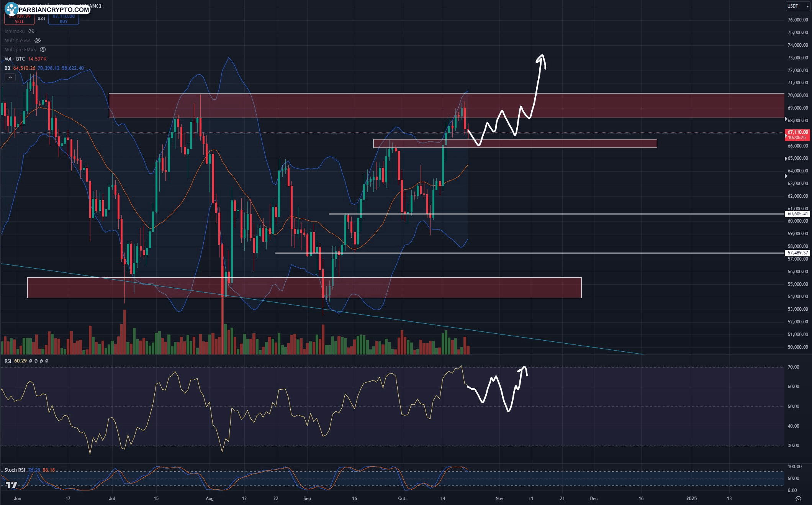
Task: Click the blue BUY price button
Action: pyautogui.click(x=64, y=19)
